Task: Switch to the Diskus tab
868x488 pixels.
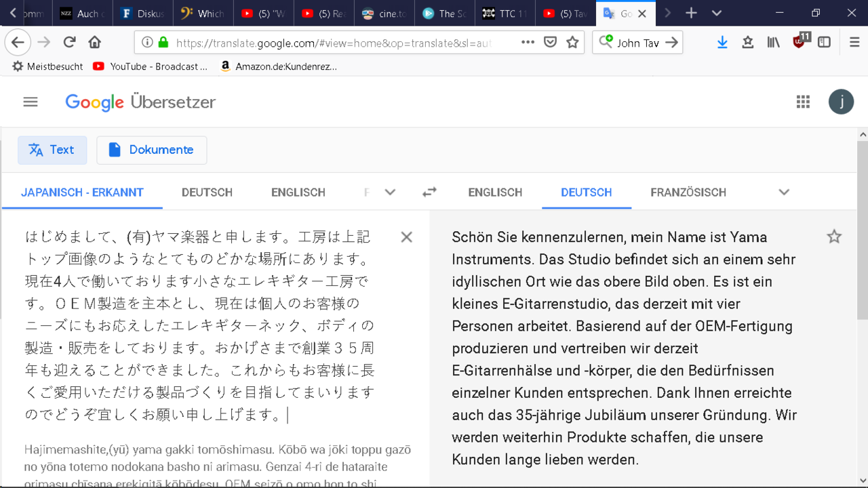Action: coord(142,13)
